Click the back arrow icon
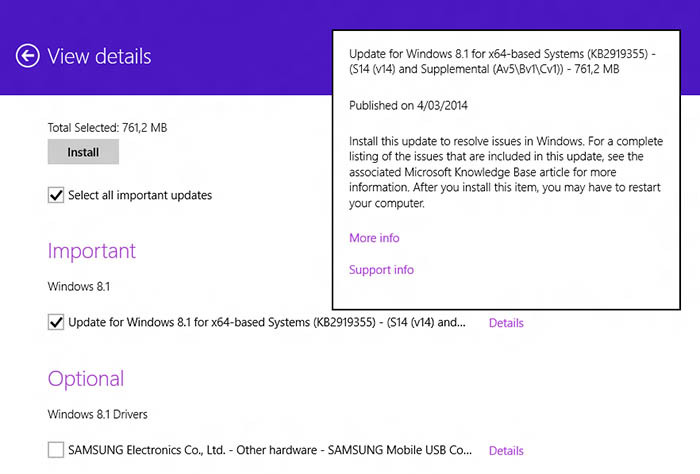This screenshot has width=700, height=474. pyautogui.click(x=28, y=56)
